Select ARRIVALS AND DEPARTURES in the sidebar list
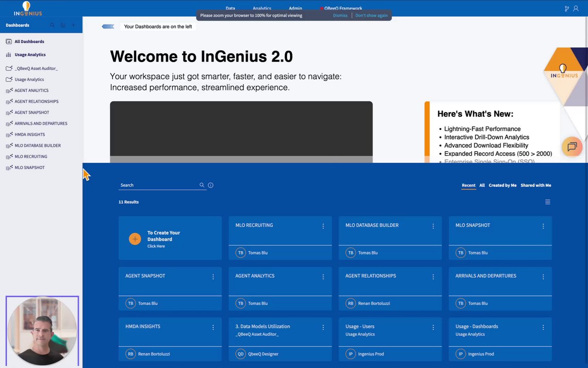The width and height of the screenshot is (588, 368). click(41, 123)
